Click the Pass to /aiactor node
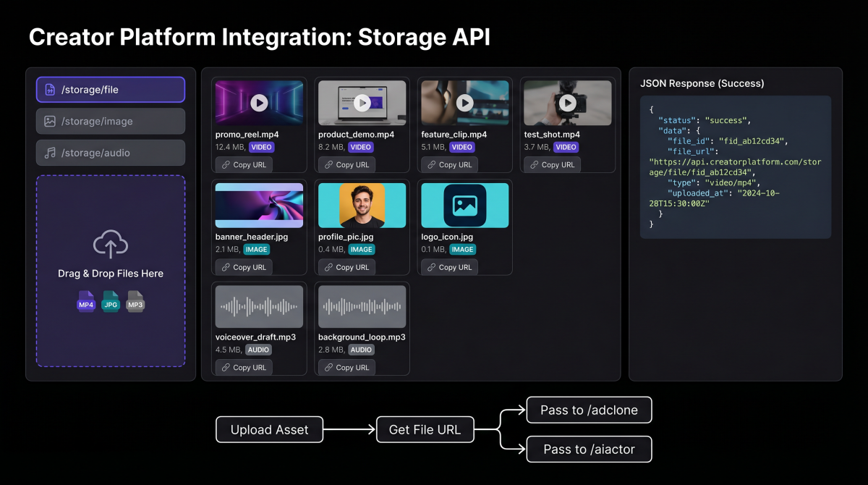The image size is (868, 485). [589, 449]
